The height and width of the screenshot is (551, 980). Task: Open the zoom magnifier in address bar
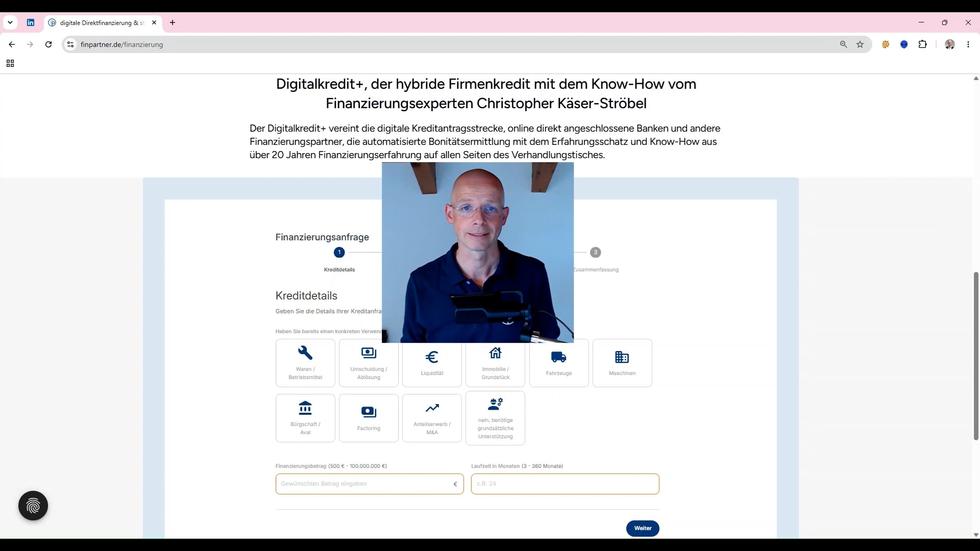coord(843,44)
